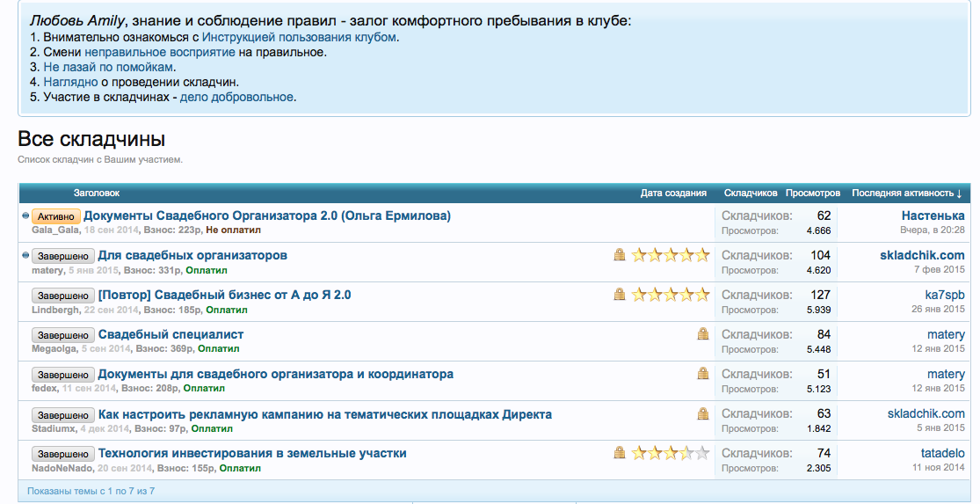The image size is (980, 504).
Task: Open 'Документы Свадебного Организатора 2.0' thread
Action: click(x=266, y=215)
